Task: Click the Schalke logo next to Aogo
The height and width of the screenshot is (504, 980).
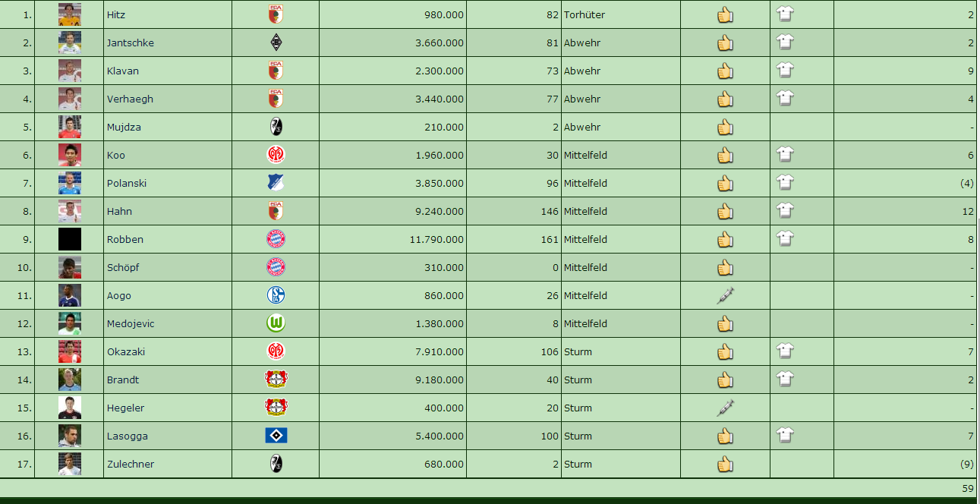Action: 276,295
